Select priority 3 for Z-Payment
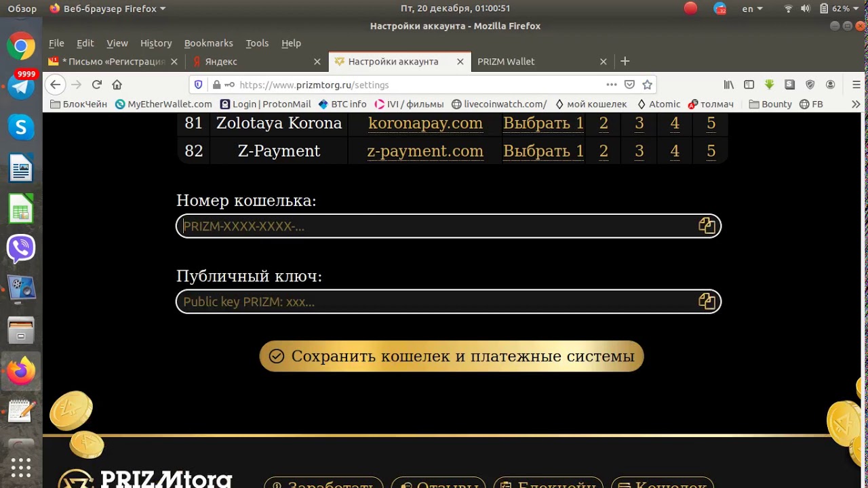868x488 pixels. (x=639, y=151)
